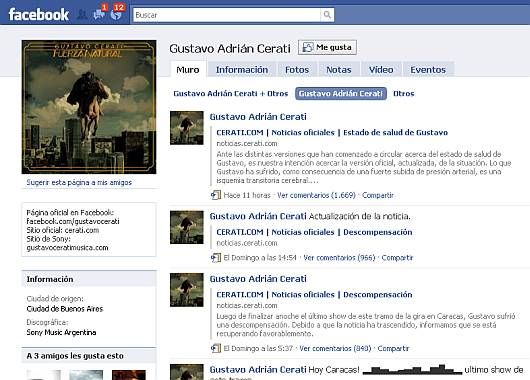Image resolution: width=530 pixels, height=380 pixels.
Task: Open the Notas tab
Action: point(339,70)
